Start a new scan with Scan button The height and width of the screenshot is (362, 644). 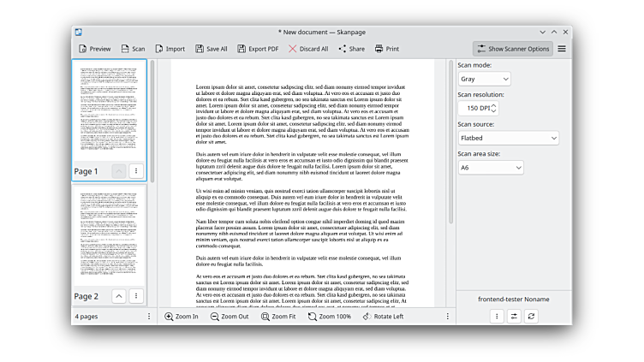click(133, 49)
